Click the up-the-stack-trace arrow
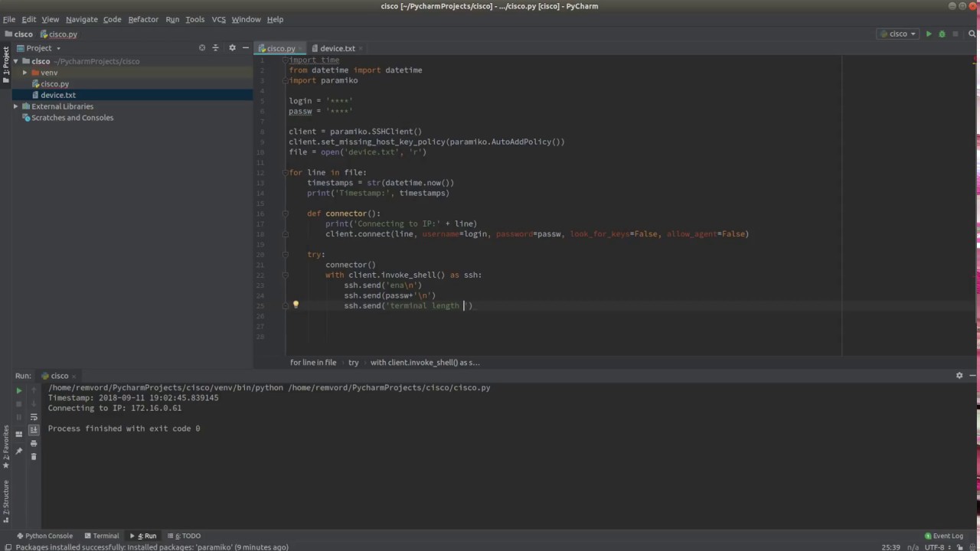The width and height of the screenshot is (980, 551). pos(34,390)
